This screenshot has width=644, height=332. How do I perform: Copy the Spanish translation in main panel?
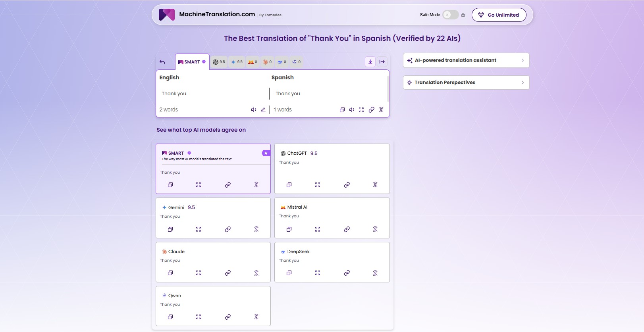(x=342, y=110)
